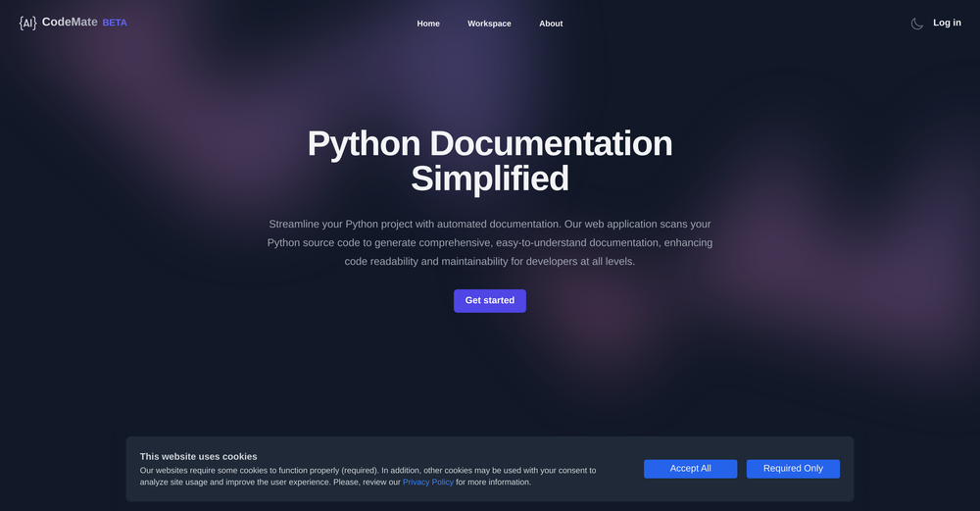Open the Workspace nav item
The height and width of the screenshot is (511, 980).
[x=489, y=24]
